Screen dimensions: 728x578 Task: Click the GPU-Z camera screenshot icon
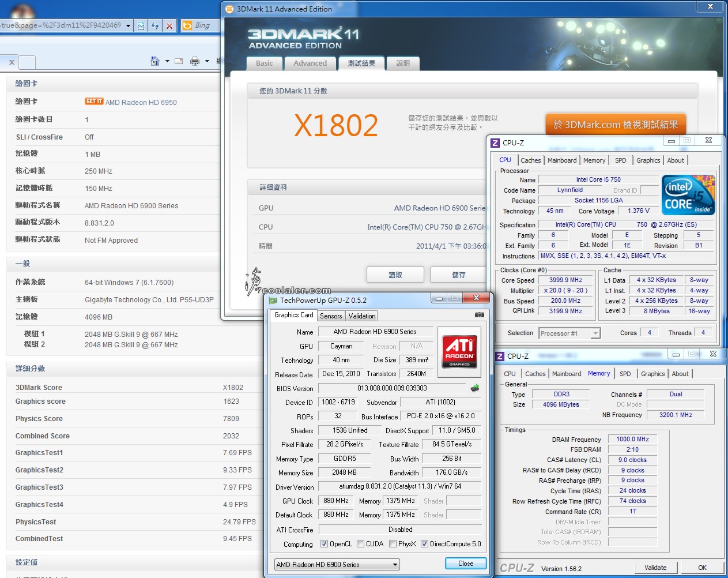coord(479,315)
